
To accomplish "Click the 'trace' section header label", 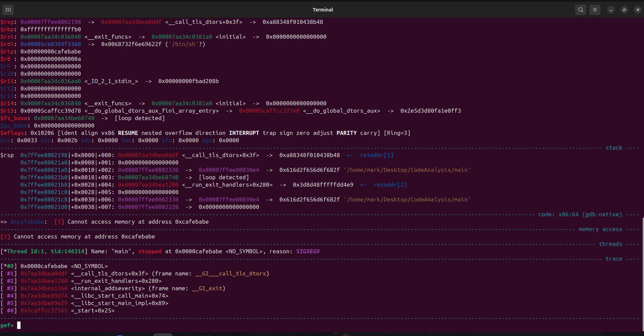I will click(614, 259).
